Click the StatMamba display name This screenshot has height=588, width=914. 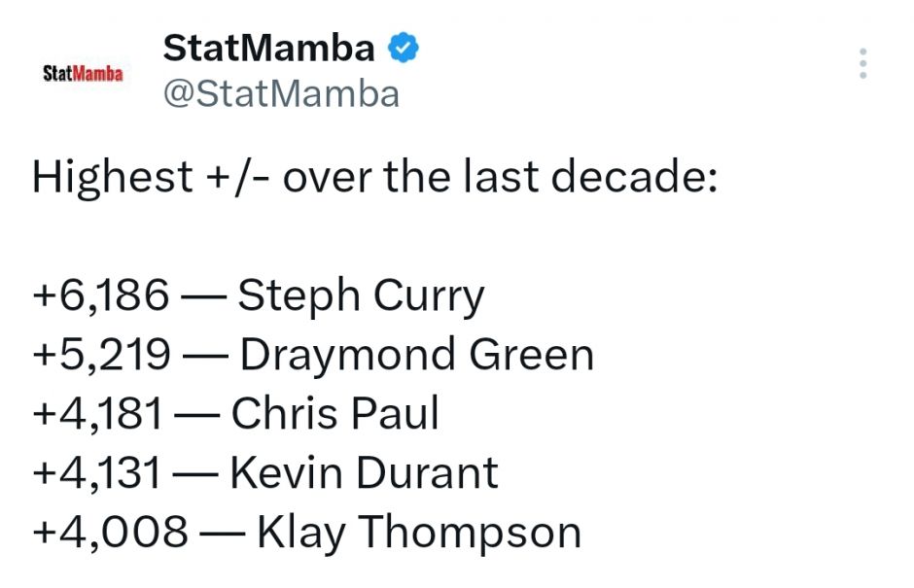268,47
